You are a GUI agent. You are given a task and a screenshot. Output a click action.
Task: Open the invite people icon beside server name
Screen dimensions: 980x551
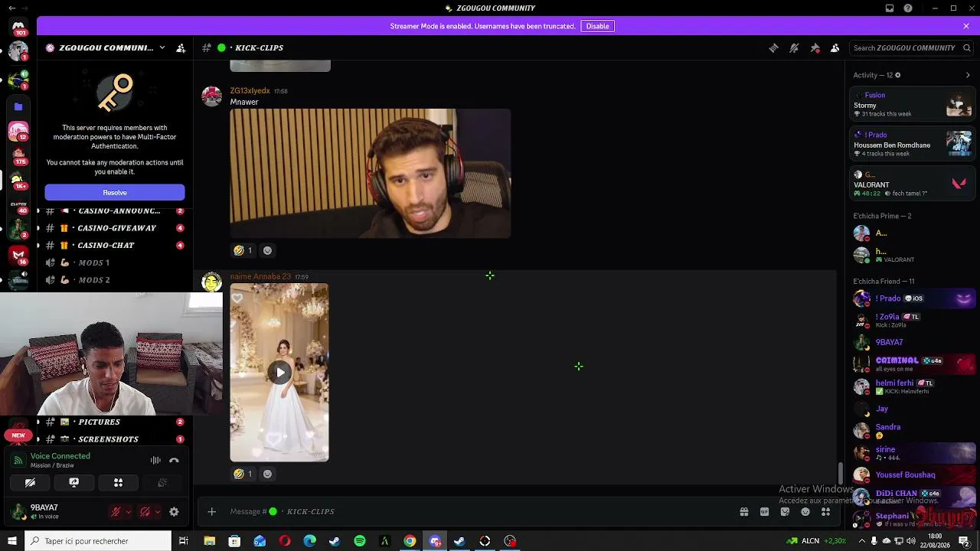(181, 47)
